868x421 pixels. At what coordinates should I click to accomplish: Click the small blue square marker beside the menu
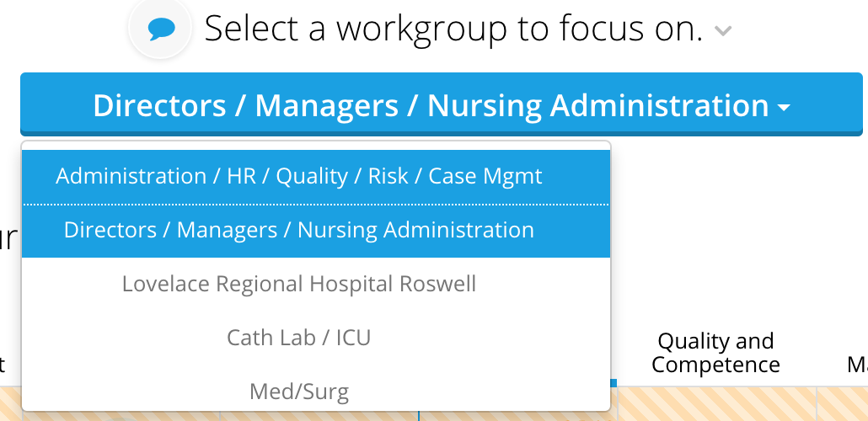pos(613,383)
